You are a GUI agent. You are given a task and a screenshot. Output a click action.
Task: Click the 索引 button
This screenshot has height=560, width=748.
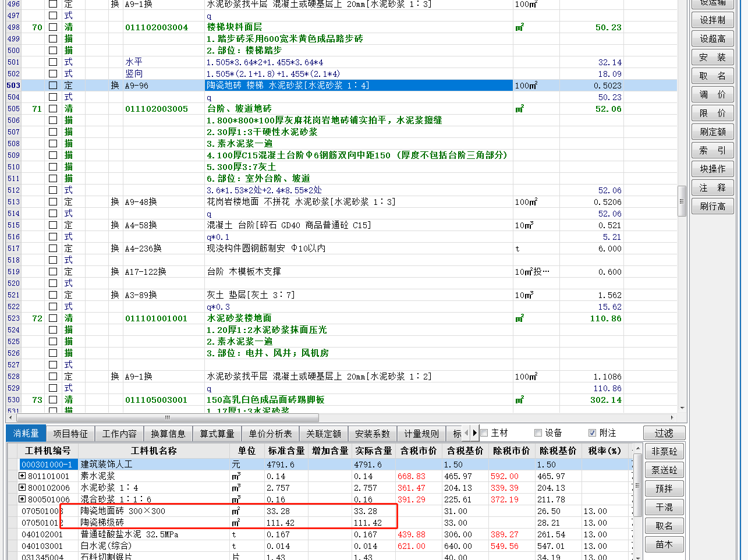tap(712, 150)
